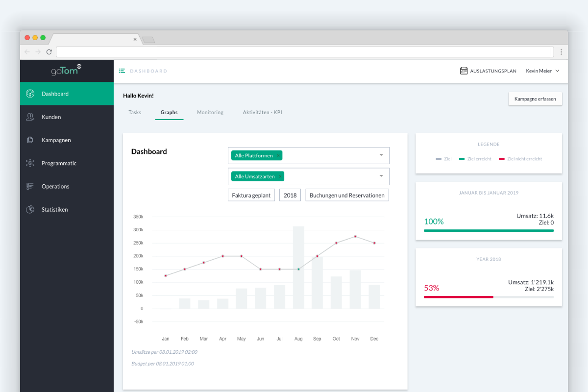Click the Operations list icon

tap(30, 186)
